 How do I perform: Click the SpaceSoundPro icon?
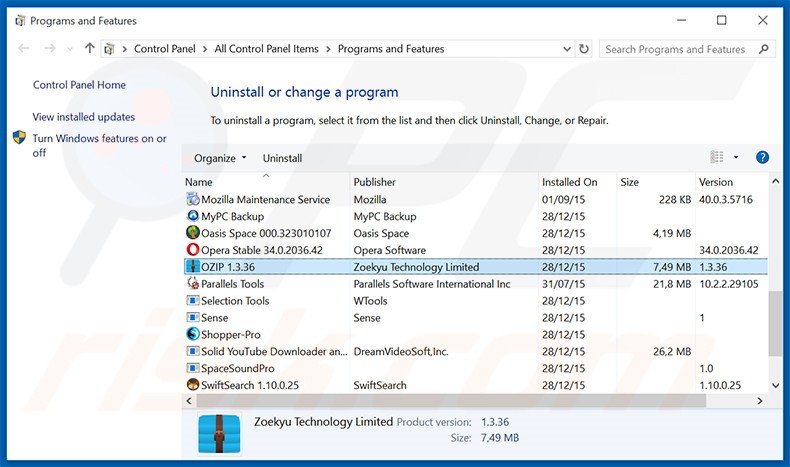[x=192, y=368]
